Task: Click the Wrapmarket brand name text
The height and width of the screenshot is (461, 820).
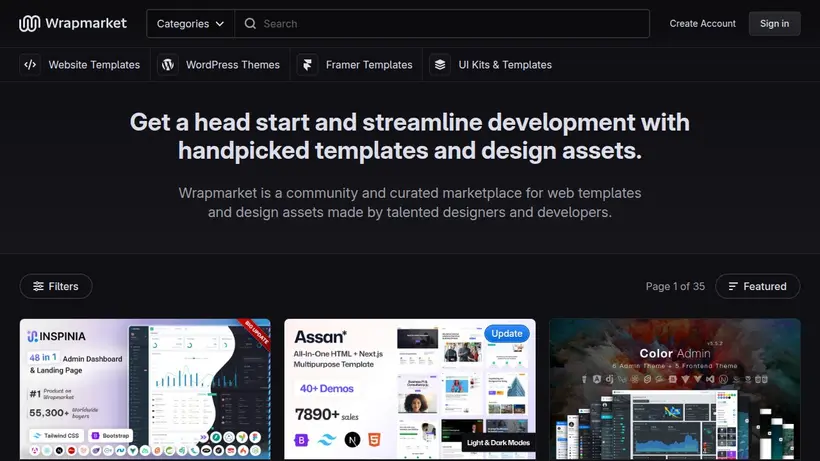Action: coord(86,23)
